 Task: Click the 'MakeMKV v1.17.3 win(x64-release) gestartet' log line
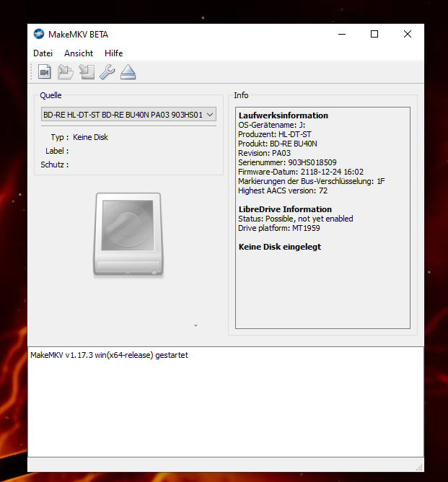click(x=109, y=355)
